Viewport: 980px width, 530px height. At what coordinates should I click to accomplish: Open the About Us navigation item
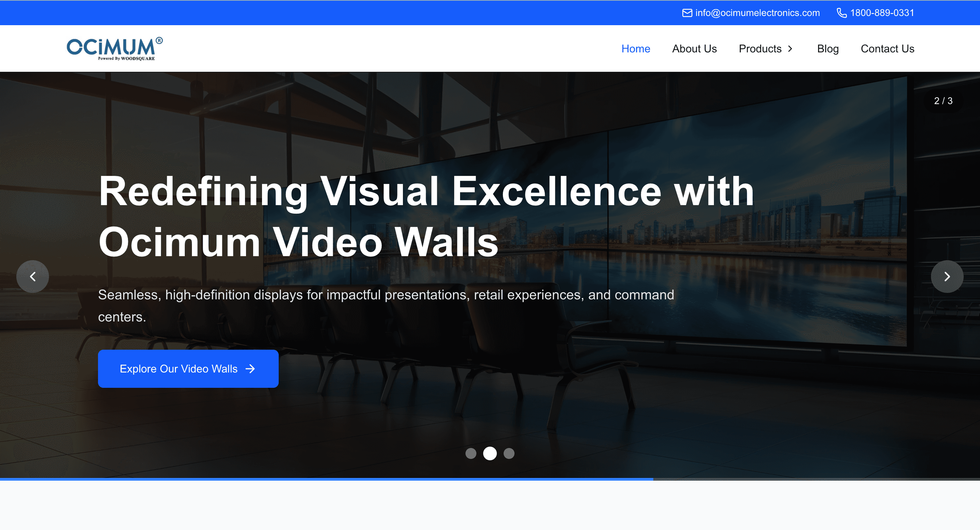click(694, 49)
